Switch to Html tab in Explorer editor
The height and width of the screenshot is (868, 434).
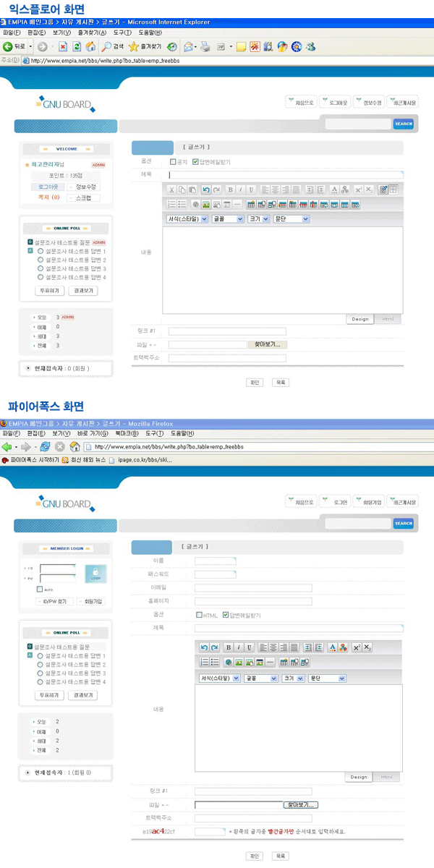click(388, 319)
